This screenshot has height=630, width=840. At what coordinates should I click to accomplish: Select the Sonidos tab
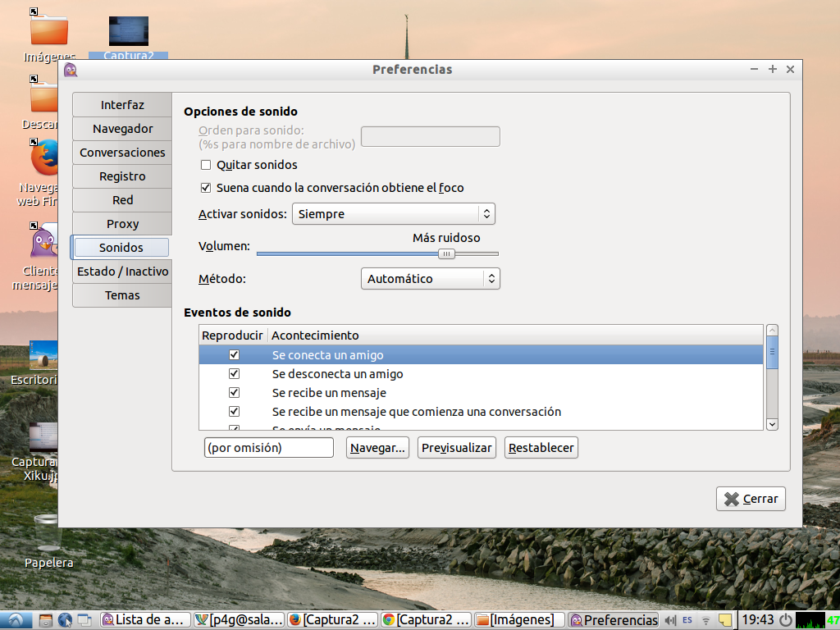(121, 248)
